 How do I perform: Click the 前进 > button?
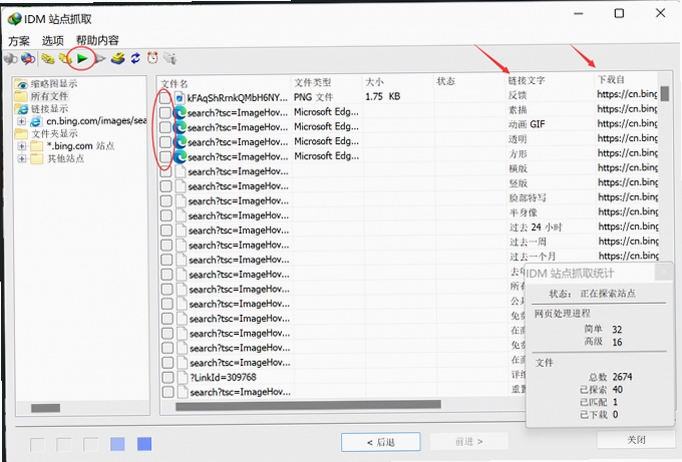[x=469, y=441]
